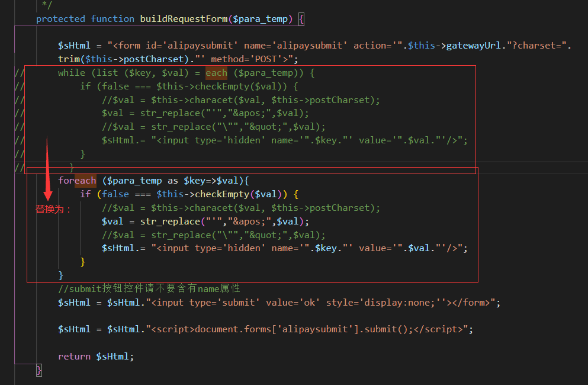Click the 'protected' keyword
588x385 pixels.
(60, 19)
